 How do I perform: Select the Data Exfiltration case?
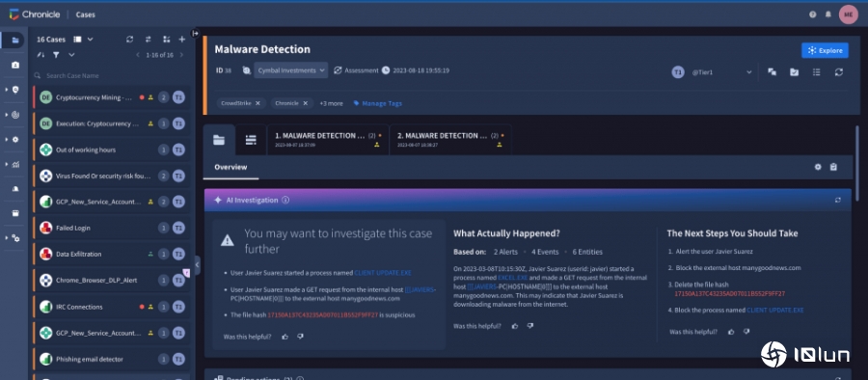[111, 255]
